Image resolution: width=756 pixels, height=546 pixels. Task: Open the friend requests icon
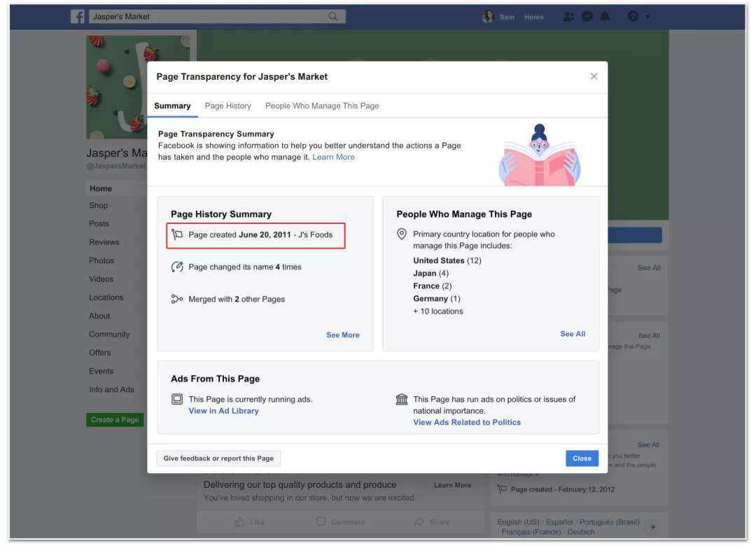click(x=569, y=16)
